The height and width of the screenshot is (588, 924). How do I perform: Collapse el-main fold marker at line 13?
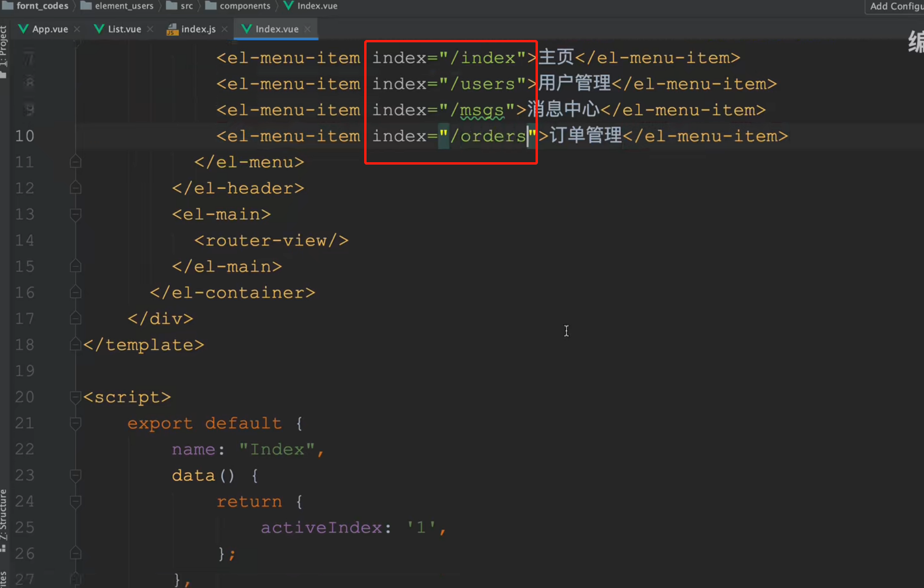[75, 215]
